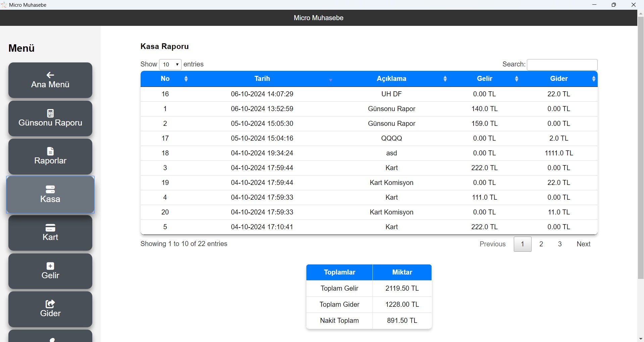
Task: Go to page 2 of results
Action: pyautogui.click(x=541, y=244)
